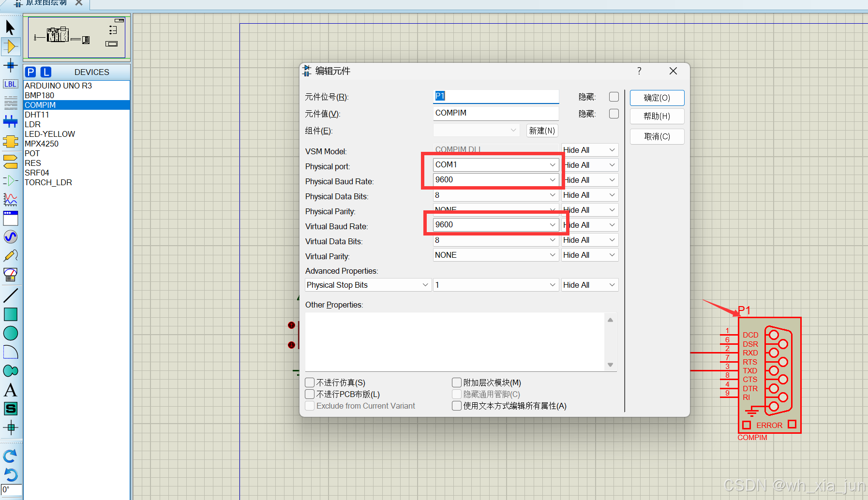868x500 pixels.
Task: Select the 2D circle graphics tool
Action: [10, 333]
